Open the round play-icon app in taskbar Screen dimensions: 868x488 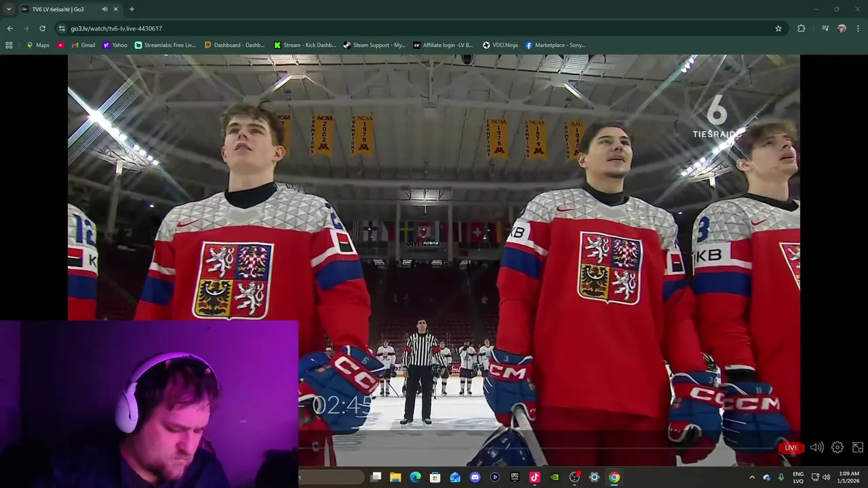coord(495,477)
